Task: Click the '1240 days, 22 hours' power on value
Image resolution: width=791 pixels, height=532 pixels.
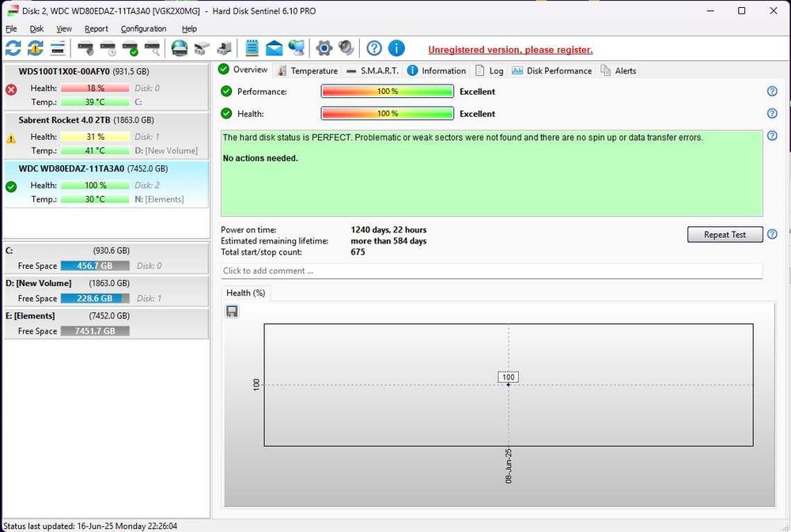Action: (388, 230)
